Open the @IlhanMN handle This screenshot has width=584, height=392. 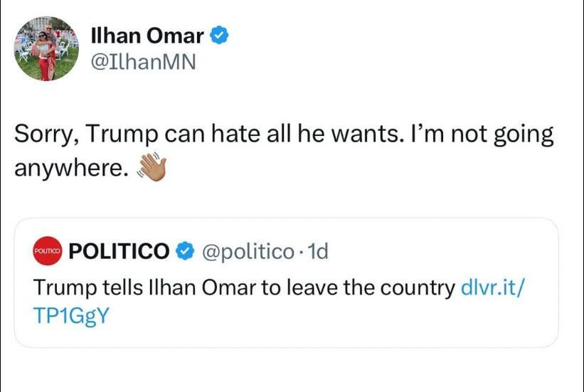pyautogui.click(x=143, y=63)
